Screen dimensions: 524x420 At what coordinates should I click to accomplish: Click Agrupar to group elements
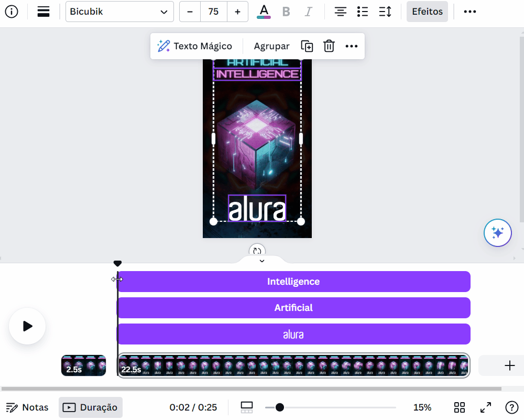click(271, 46)
